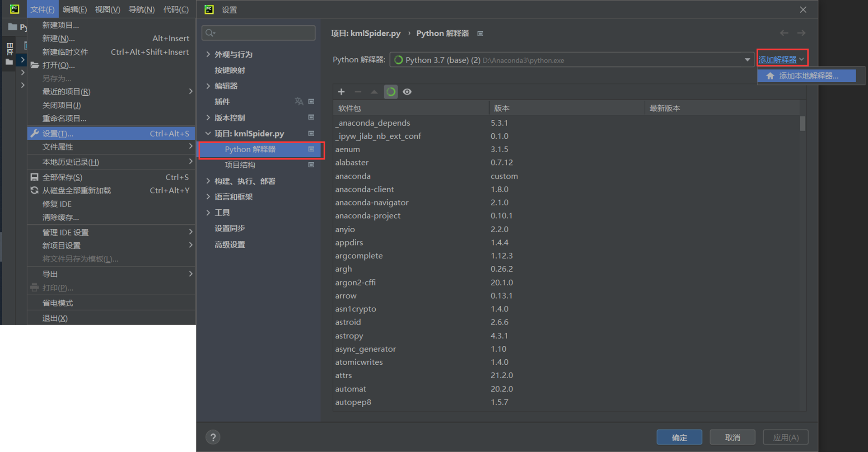Click the help question mark button
Viewport: 868px width, 452px height.
(213, 437)
